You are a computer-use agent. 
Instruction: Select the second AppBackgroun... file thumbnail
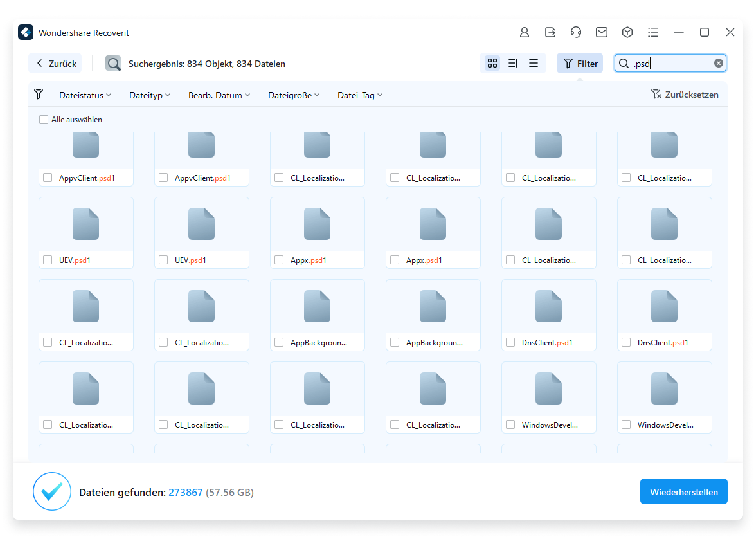433,306
